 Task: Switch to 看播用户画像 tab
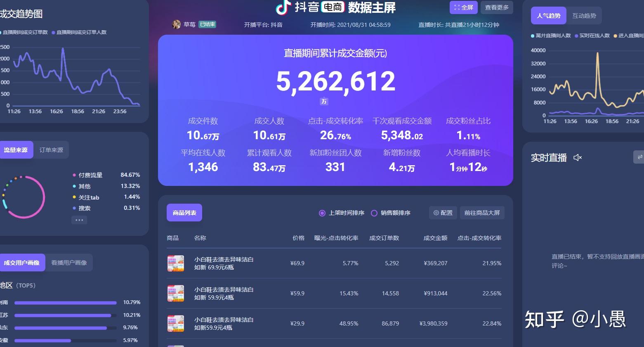(x=69, y=263)
